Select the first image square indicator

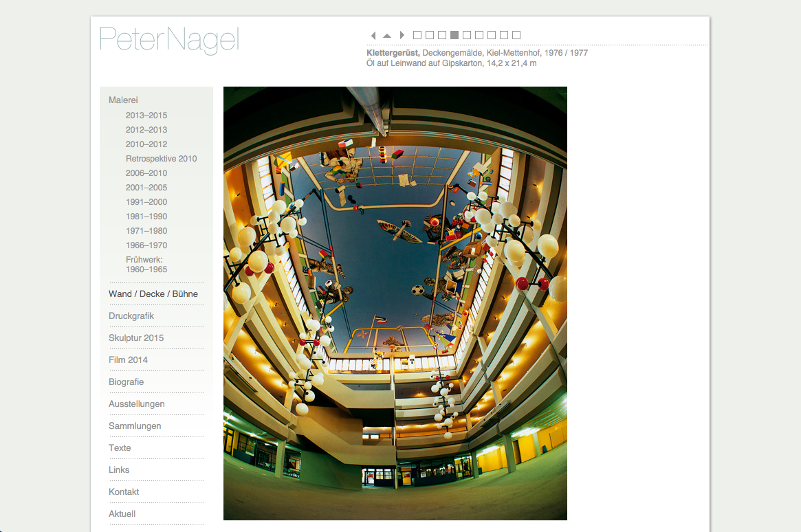click(417, 35)
